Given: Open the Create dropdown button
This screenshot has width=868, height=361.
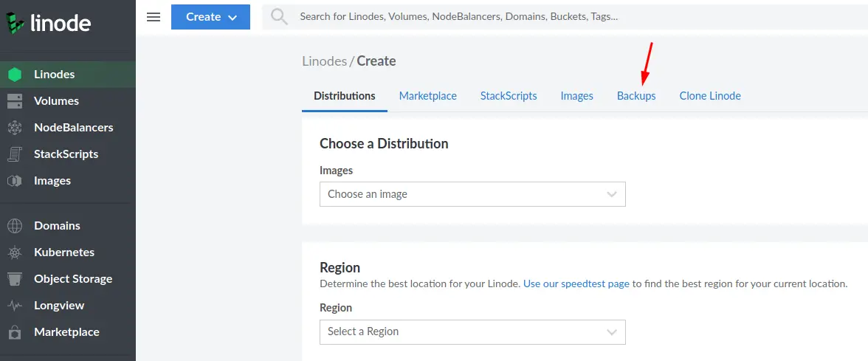Looking at the screenshot, I should coord(211,17).
